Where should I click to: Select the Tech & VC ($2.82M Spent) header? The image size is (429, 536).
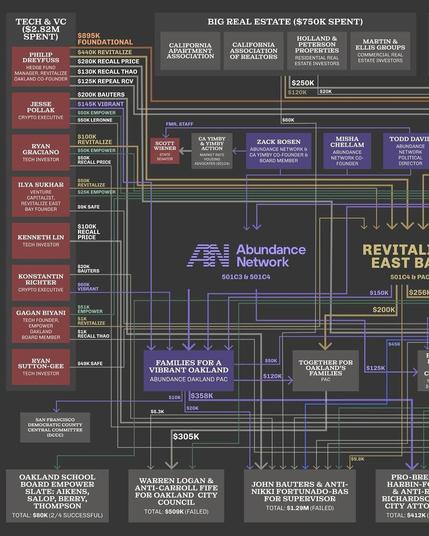(x=41, y=29)
